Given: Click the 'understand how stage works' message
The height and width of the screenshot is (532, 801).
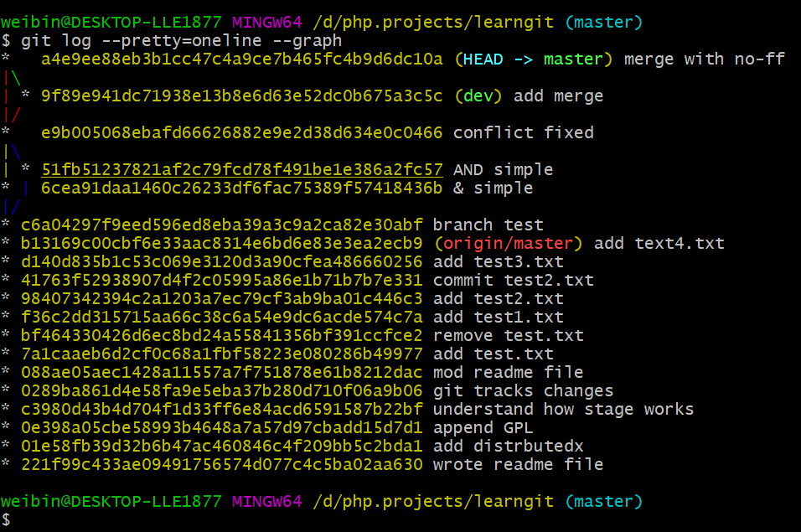Looking at the screenshot, I should coord(563,410).
